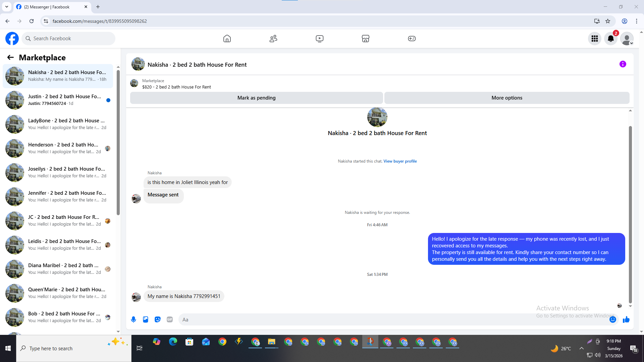Open File Explorer from taskbar
The width and height of the screenshot is (644, 362).
(272, 342)
